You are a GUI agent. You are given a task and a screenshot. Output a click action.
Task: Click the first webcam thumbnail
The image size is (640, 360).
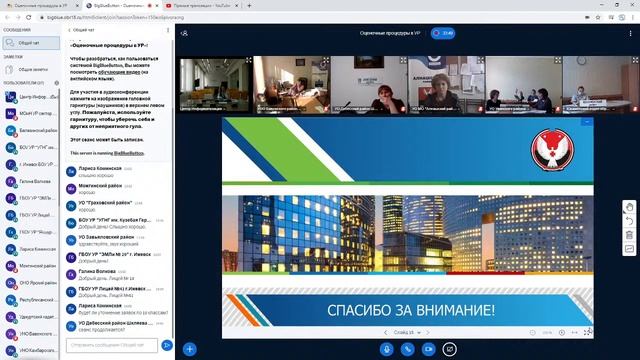pyautogui.click(x=215, y=84)
